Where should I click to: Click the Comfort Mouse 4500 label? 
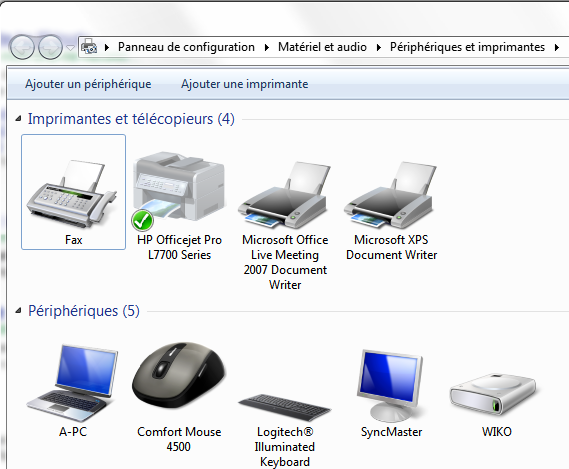pyautogui.click(x=179, y=439)
